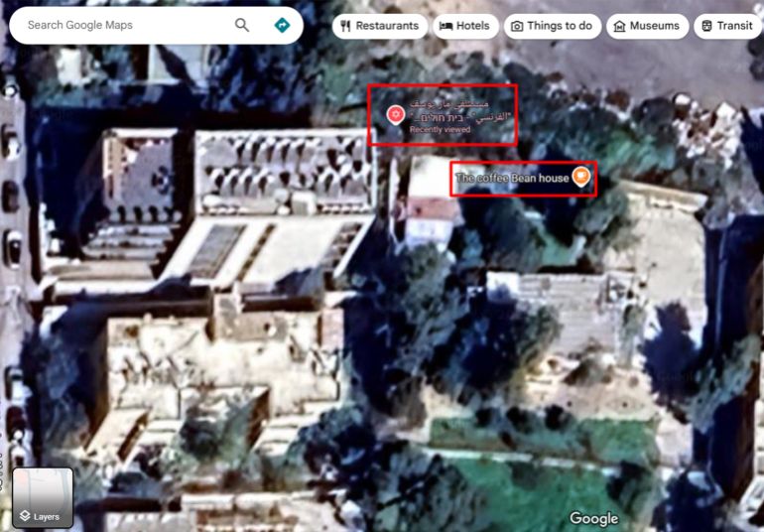
Task: Open The coffee Bean house place label
Action: (x=512, y=179)
